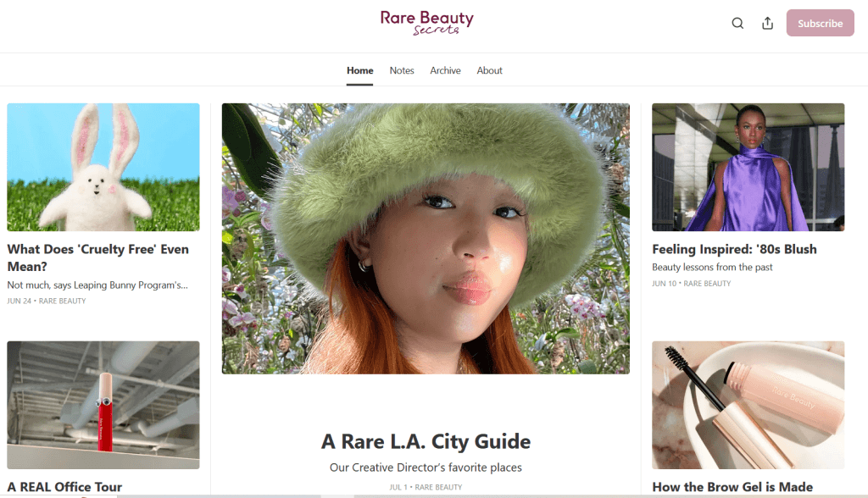Click the Rare Beauty Secrets logo
Screen dimensions: 868x498
point(426,23)
